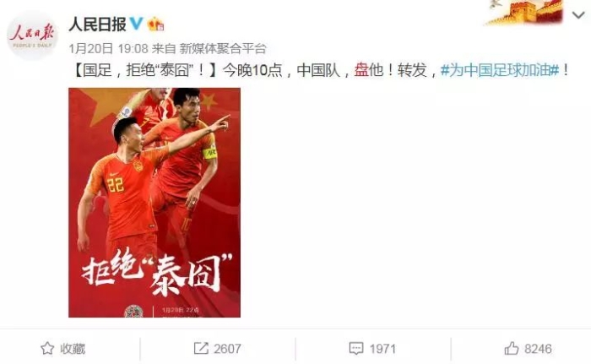Open comments via speech bubble icon
The image size is (591, 364).
click(356, 348)
